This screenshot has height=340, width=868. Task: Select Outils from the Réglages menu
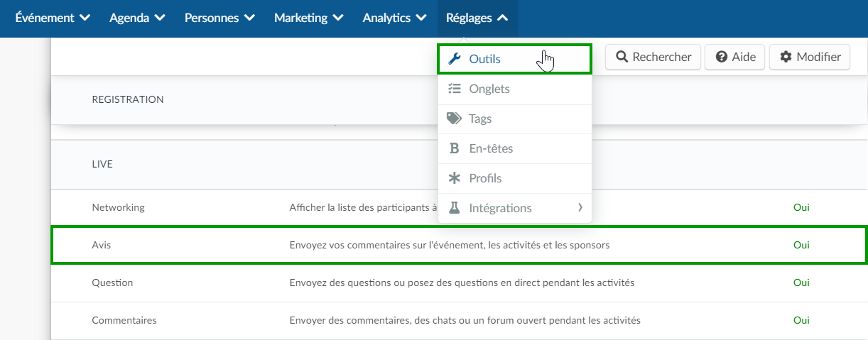coord(514,59)
